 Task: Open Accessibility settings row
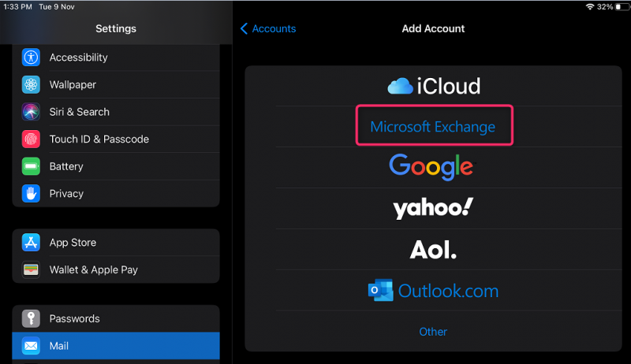pyautogui.click(x=116, y=58)
